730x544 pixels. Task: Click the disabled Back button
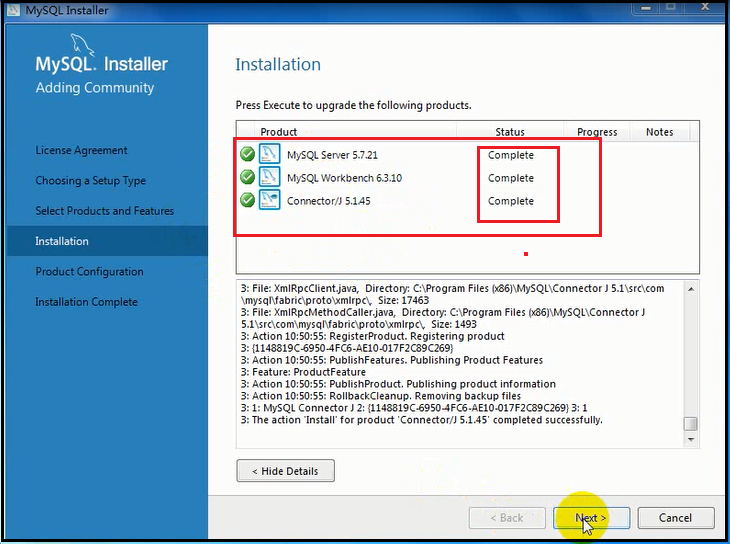click(507, 518)
